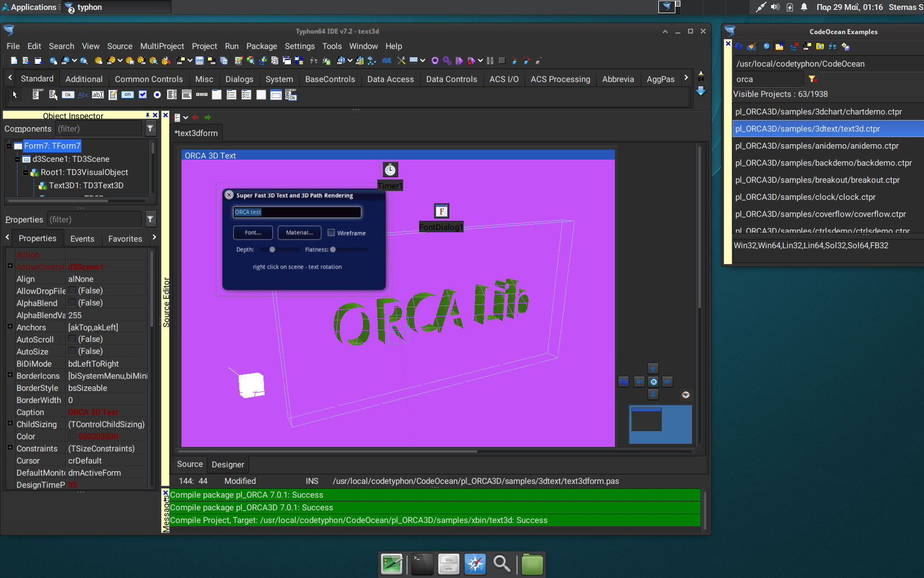Click the Font... button
The height and width of the screenshot is (578, 924).
pos(253,233)
